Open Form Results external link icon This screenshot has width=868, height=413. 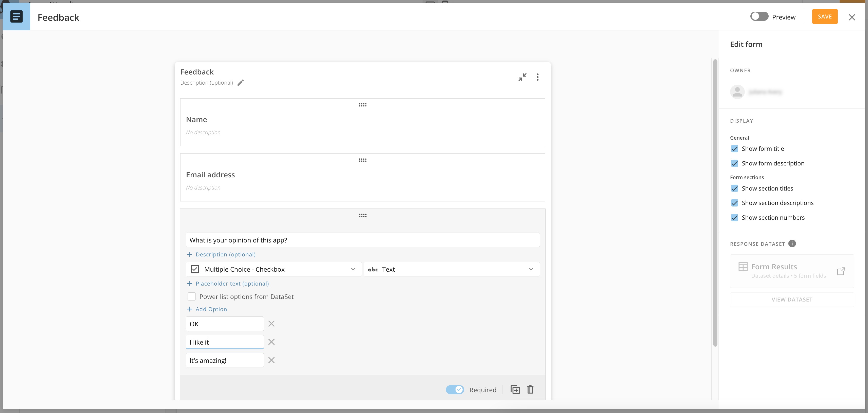click(x=841, y=271)
